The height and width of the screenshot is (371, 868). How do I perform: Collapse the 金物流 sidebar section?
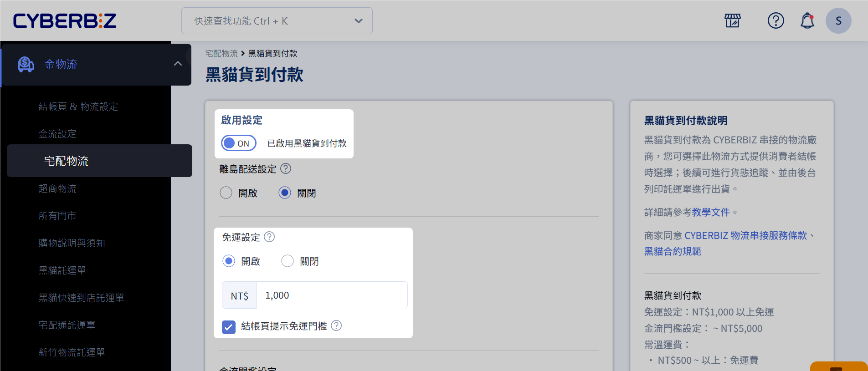(178, 64)
